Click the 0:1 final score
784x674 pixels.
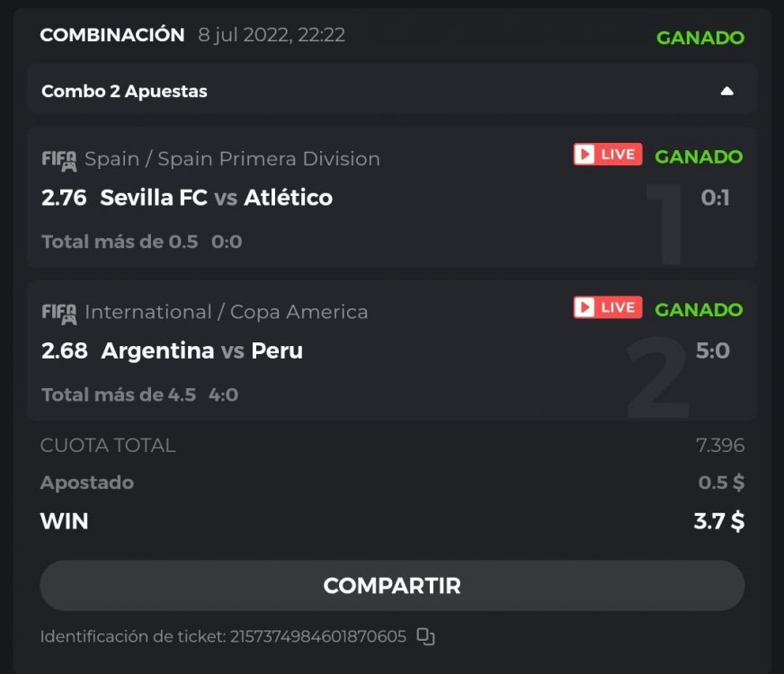coord(715,198)
